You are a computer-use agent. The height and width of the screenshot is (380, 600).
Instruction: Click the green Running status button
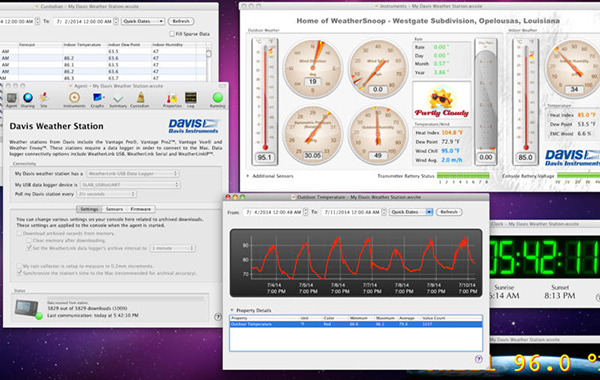(217, 98)
